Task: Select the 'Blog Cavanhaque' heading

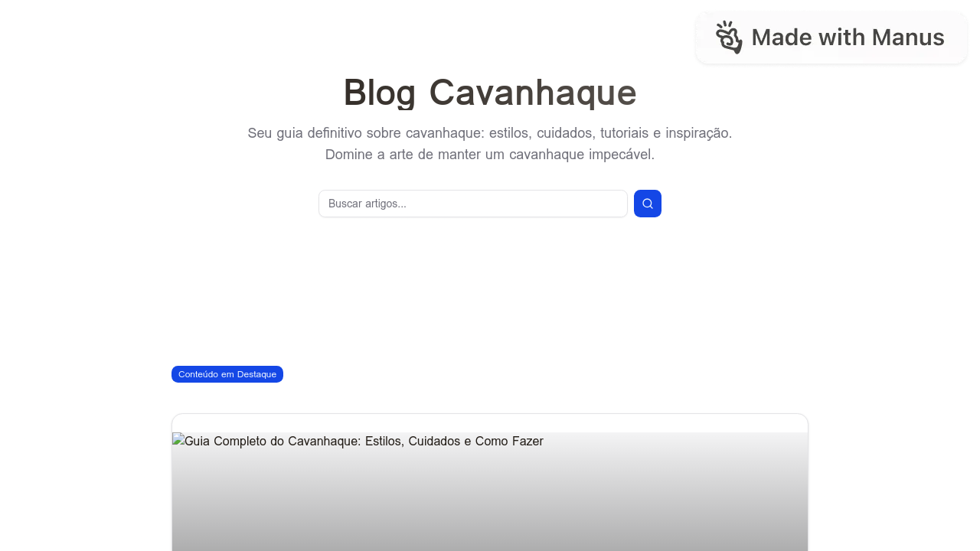Action: 490,93
